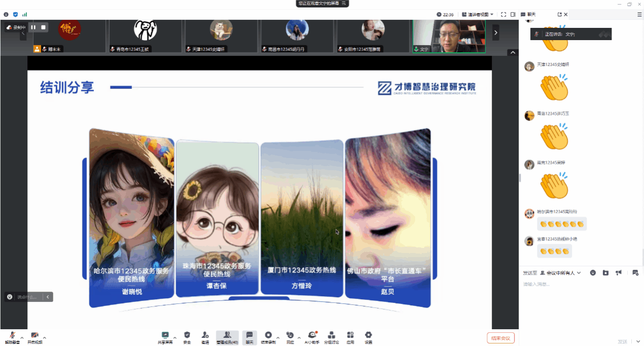Open Breakout Rooms (分组讨论)
This screenshot has height=346, width=644.
331,337
